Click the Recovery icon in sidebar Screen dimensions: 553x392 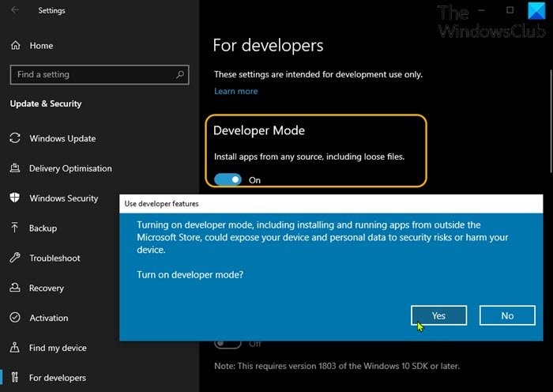coord(15,288)
